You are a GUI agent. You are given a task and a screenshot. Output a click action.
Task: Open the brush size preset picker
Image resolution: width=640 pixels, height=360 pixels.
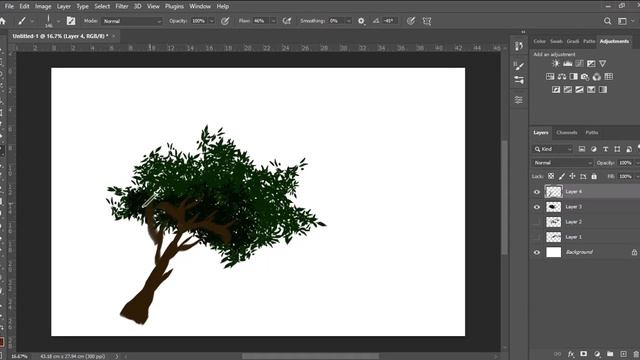coord(58,21)
